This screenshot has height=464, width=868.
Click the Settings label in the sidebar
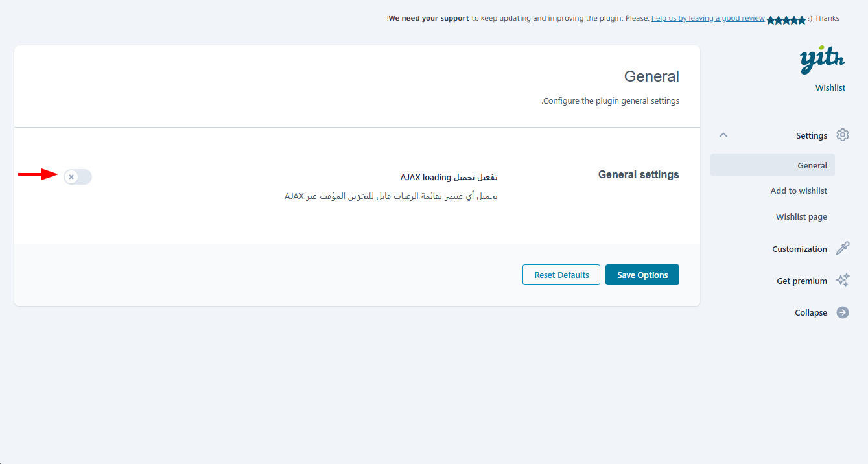(812, 135)
